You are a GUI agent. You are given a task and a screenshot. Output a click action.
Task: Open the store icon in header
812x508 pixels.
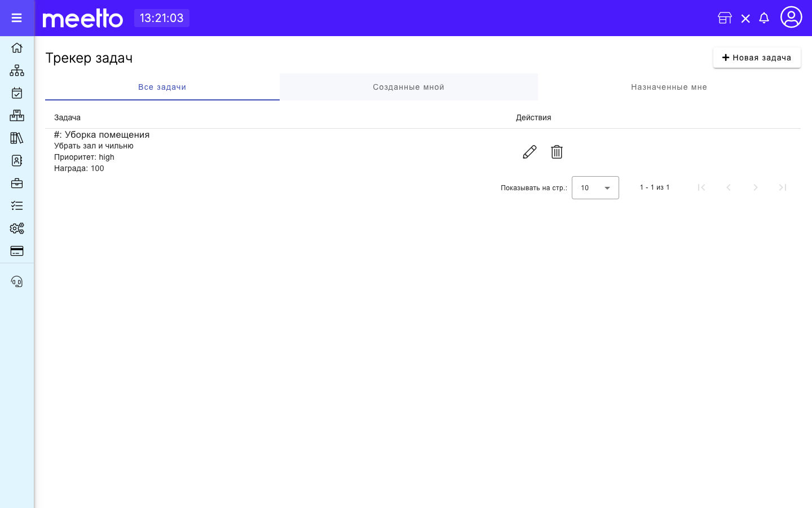click(725, 18)
